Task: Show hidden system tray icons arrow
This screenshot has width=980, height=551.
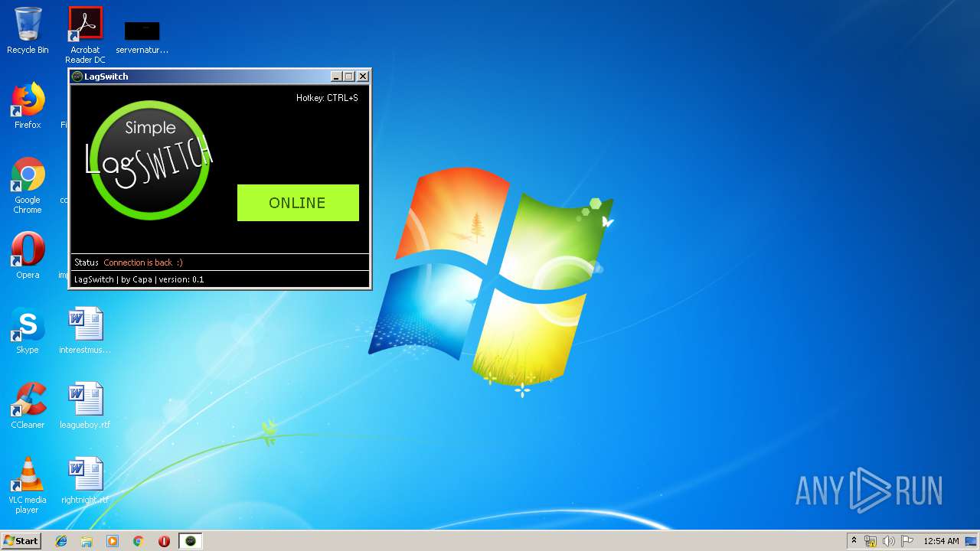Action: (x=854, y=541)
